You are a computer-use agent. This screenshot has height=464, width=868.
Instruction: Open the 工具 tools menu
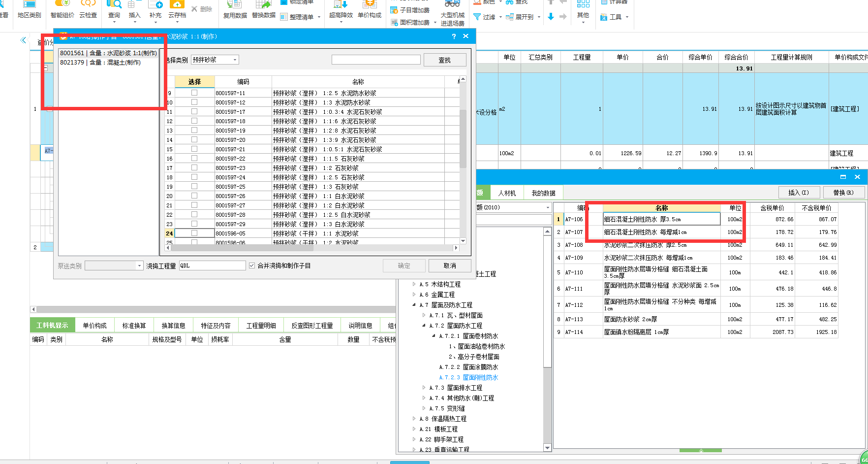coord(614,17)
